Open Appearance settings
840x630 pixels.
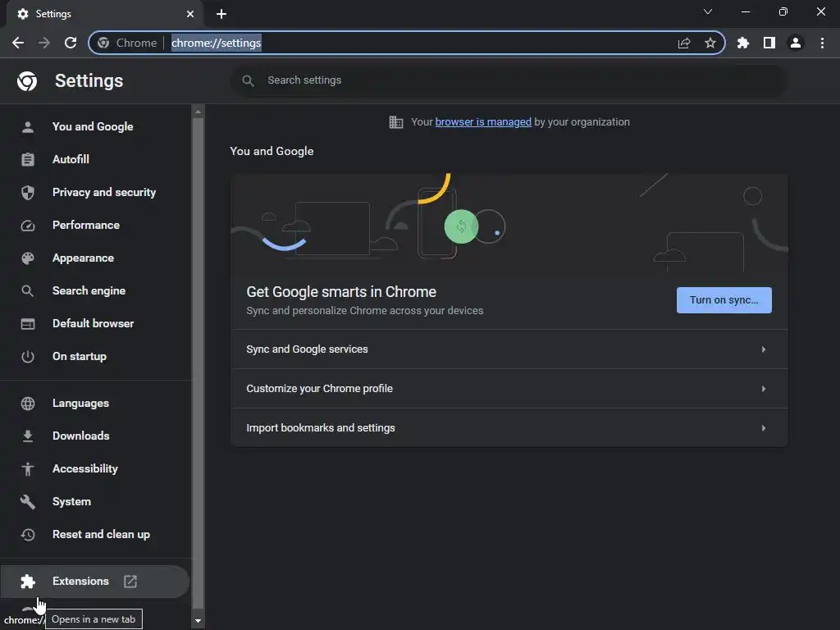coord(95,258)
